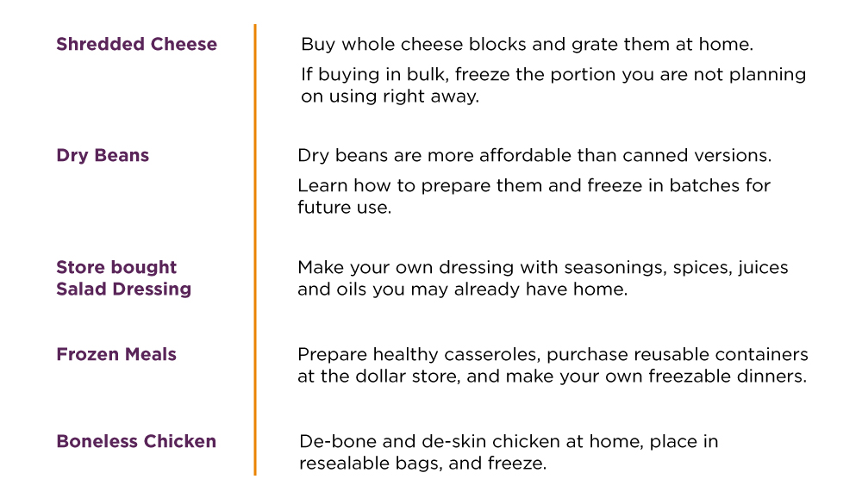Click the 'If buying in bulk' sentence

point(553,85)
